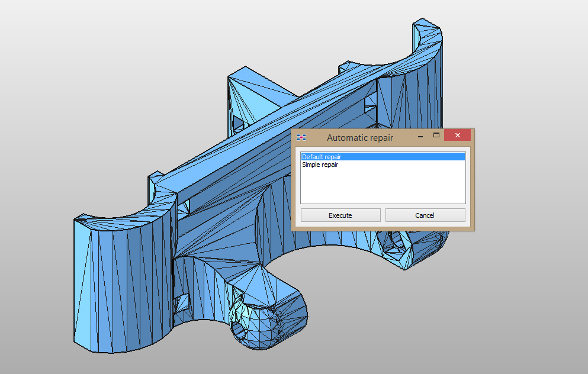
Task: Cancel the Automatic repair dialog
Action: 425,215
